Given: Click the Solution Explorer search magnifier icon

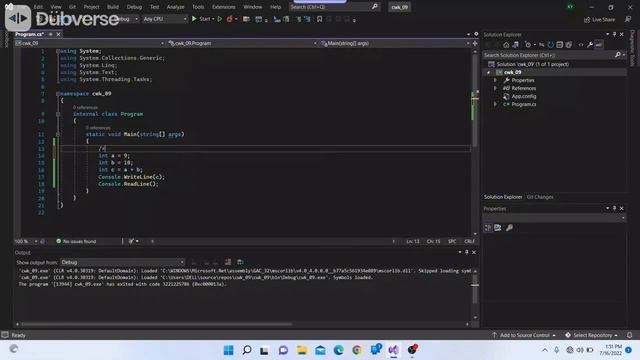Looking at the screenshot, I should click(x=618, y=55).
